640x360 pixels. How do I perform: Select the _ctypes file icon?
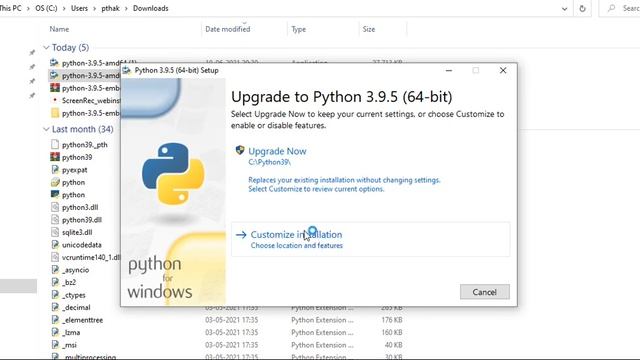coord(55,295)
